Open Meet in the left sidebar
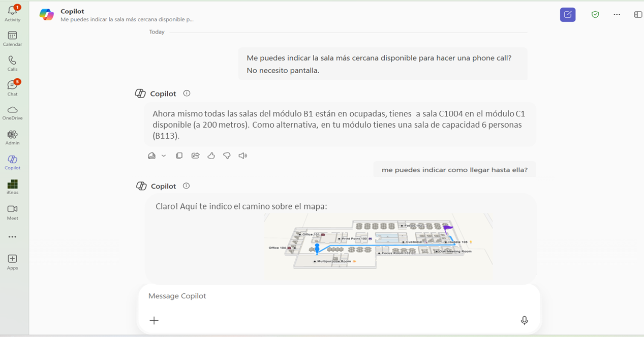 pyautogui.click(x=12, y=212)
